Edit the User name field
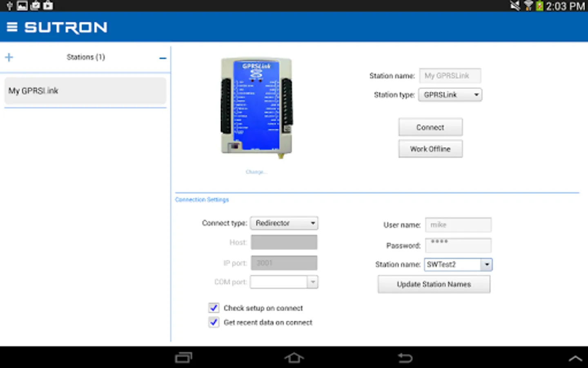The image size is (588, 368). (x=458, y=225)
